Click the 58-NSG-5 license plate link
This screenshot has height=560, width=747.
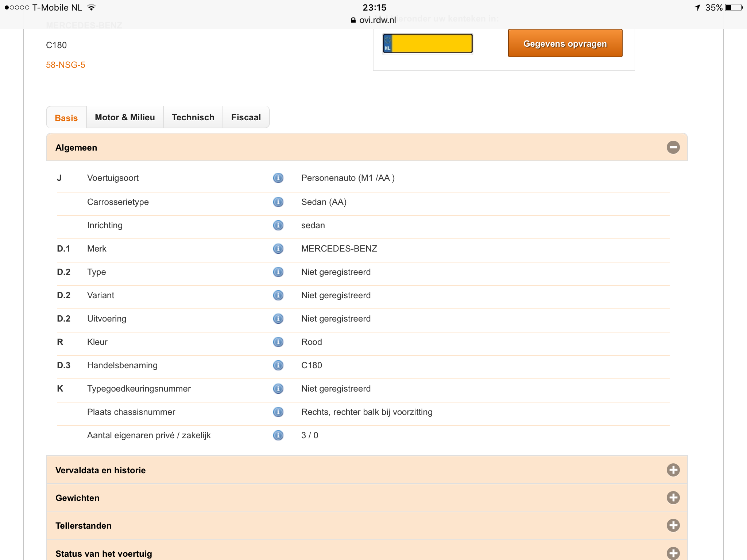[x=66, y=65]
